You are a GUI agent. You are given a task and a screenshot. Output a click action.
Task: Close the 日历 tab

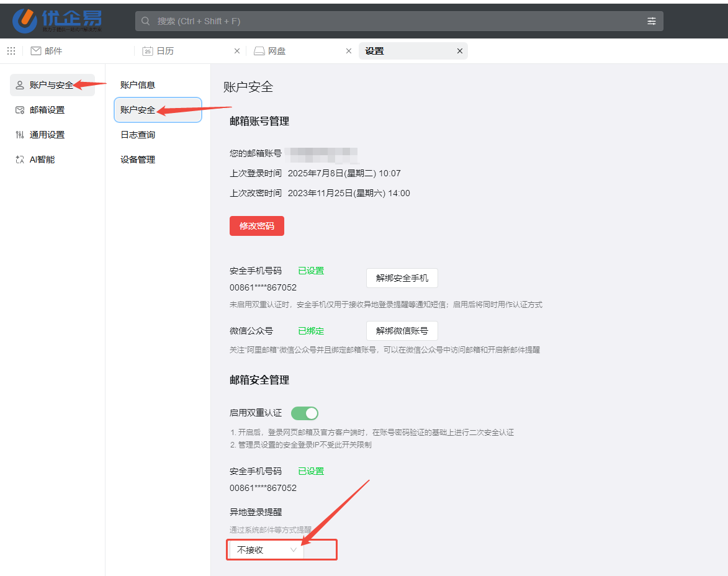point(237,51)
